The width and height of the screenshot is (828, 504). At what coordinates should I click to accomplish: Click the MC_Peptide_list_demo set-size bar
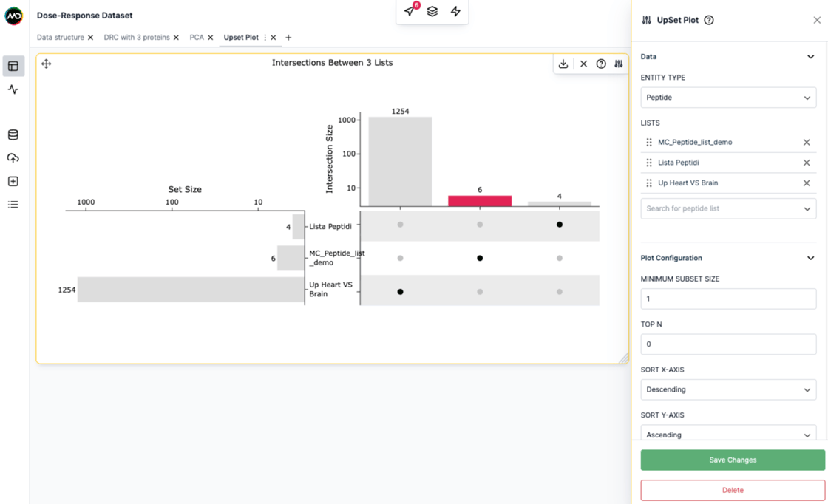pos(291,258)
